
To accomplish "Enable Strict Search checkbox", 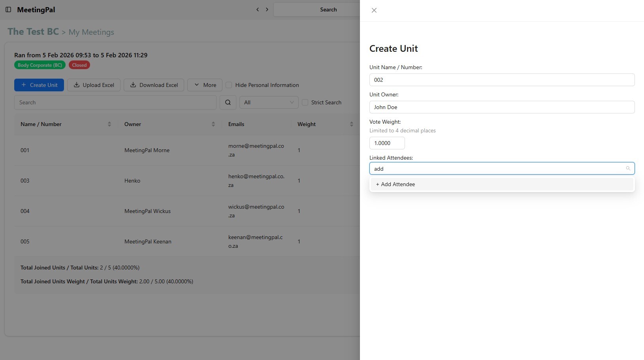I will [x=305, y=102].
